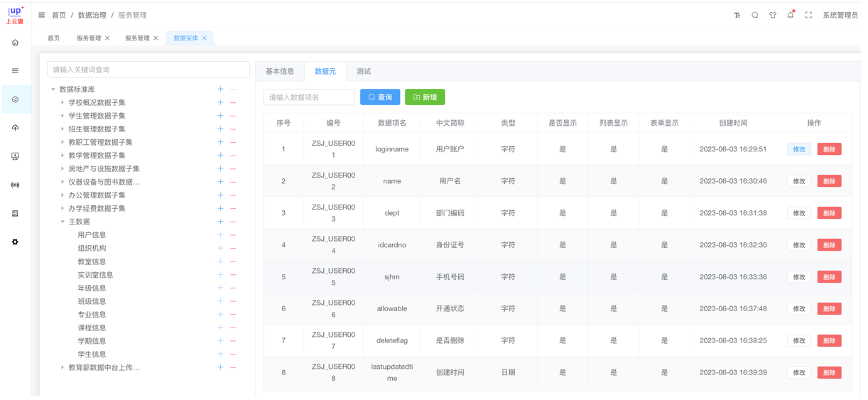This screenshot has width=868, height=400.
Task: Click the green 新增 button
Action: pyautogui.click(x=425, y=97)
